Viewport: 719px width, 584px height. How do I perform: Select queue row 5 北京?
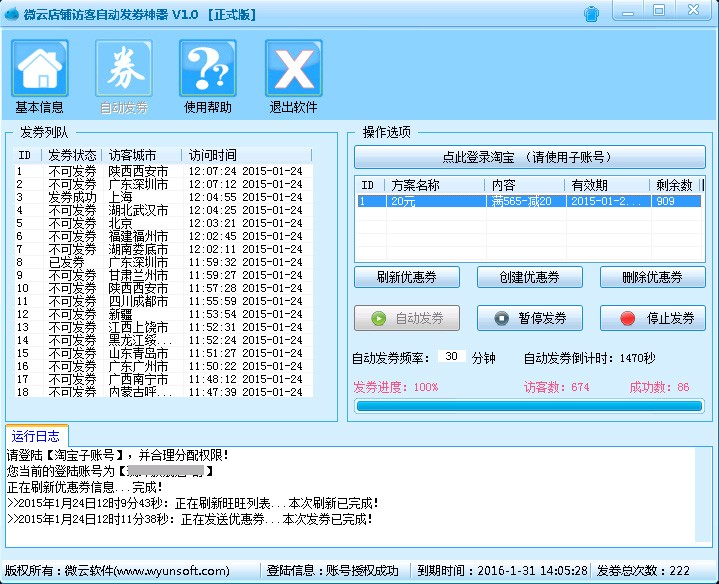click(x=164, y=223)
